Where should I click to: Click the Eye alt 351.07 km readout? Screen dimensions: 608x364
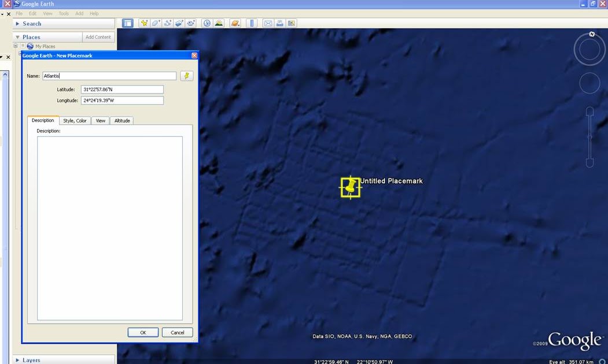[x=571, y=362]
